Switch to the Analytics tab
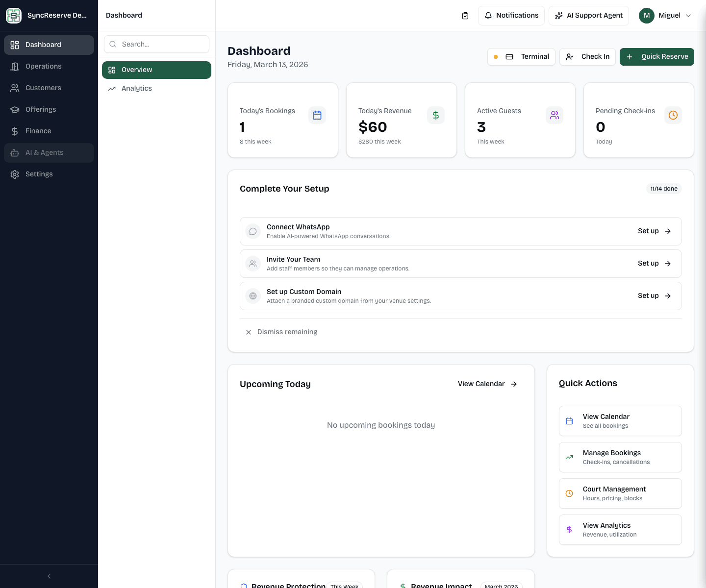This screenshot has height=588, width=706. pyautogui.click(x=137, y=88)
